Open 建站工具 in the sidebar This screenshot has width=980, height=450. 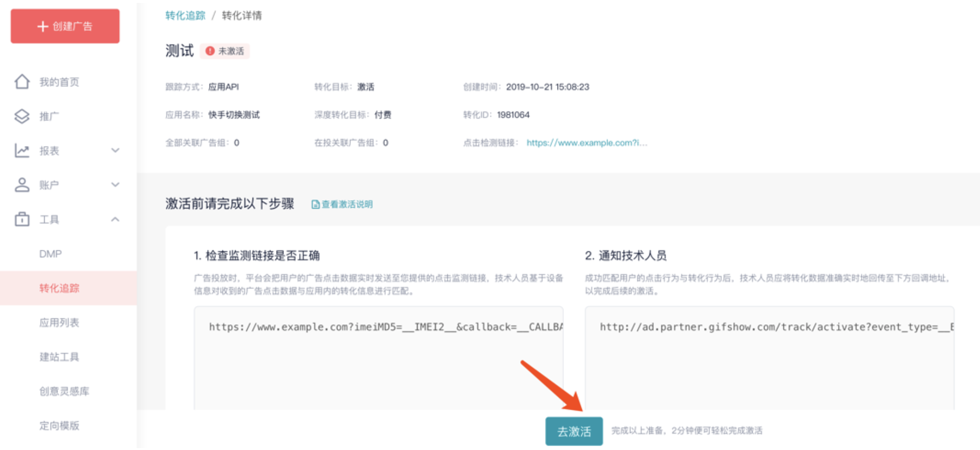[60, 357]
